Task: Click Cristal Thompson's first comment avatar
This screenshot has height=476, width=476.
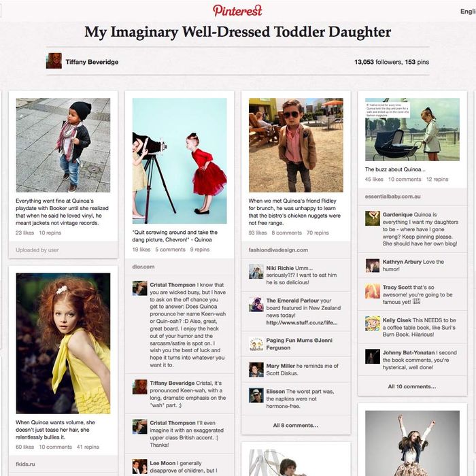Action: (x=139, y=288)
